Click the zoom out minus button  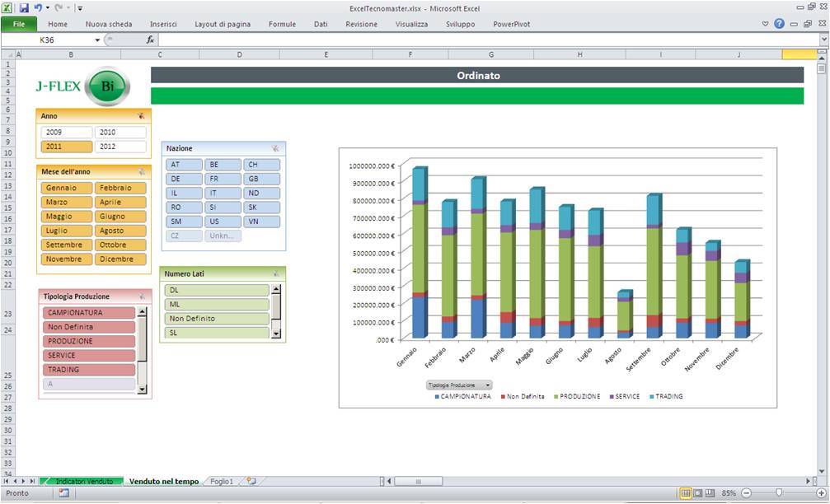(747, 493)
